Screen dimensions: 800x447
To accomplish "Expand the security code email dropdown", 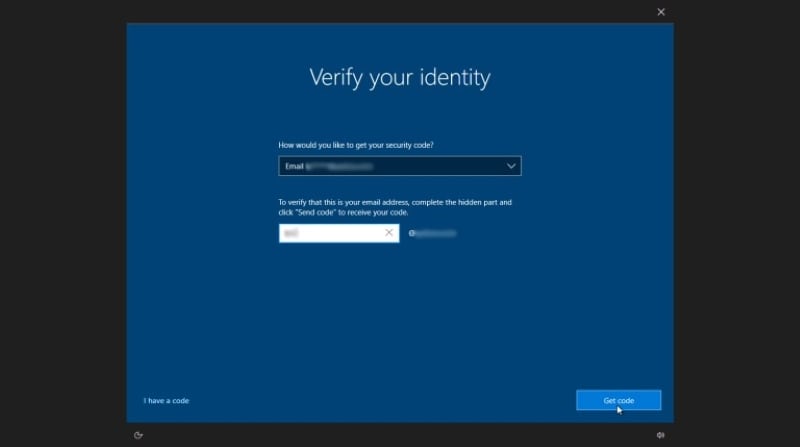I will click(x=400, y=166).
